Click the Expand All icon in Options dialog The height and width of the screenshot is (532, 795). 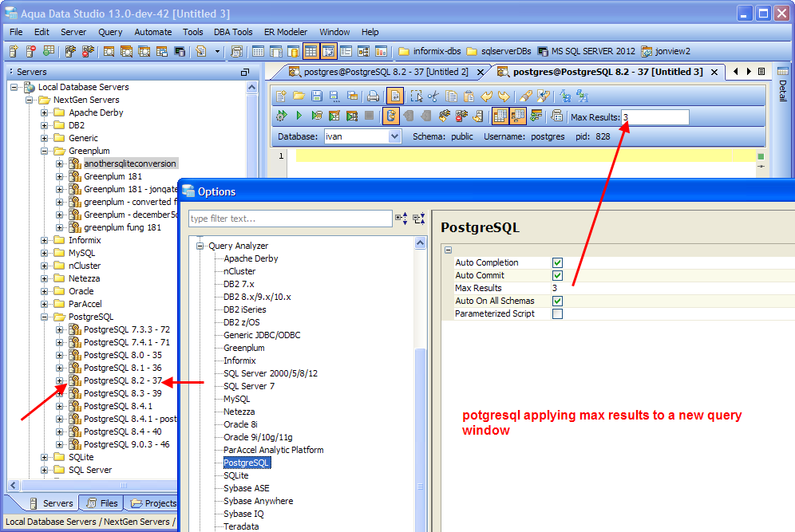coord(401,219)
